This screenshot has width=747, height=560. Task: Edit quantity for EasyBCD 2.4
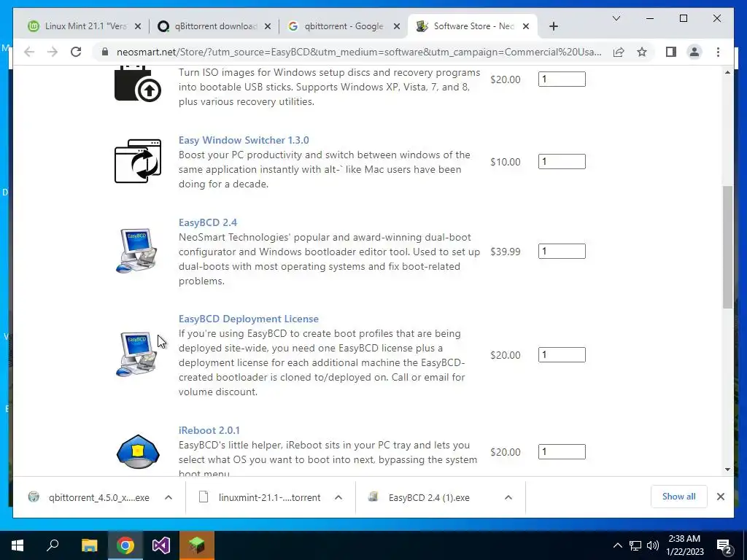562,251
